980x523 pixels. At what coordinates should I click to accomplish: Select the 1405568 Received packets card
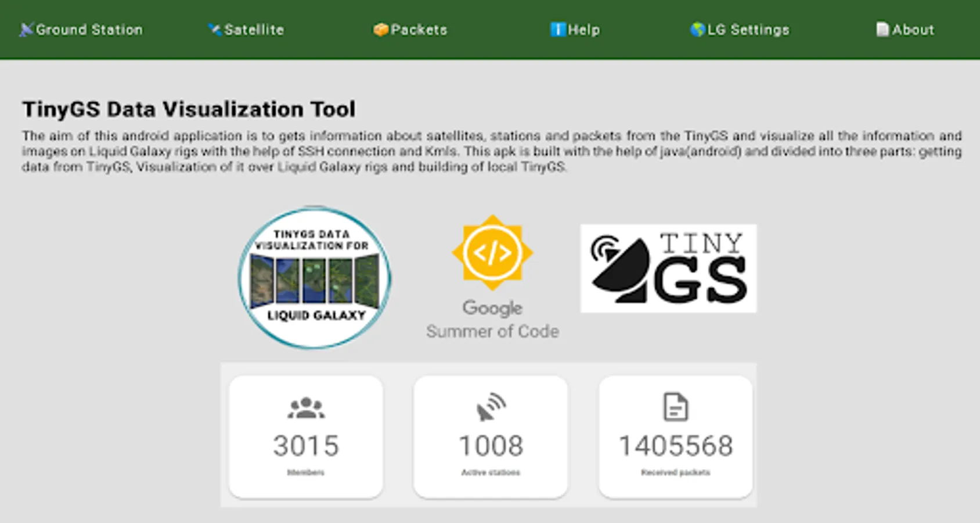[x=676, y=436]
